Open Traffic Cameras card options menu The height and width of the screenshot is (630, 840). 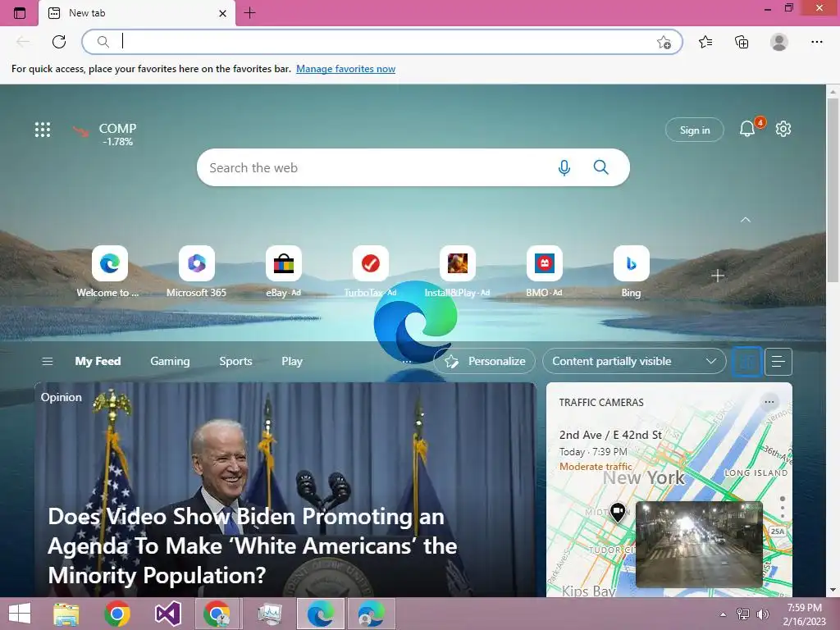point(769,402)
